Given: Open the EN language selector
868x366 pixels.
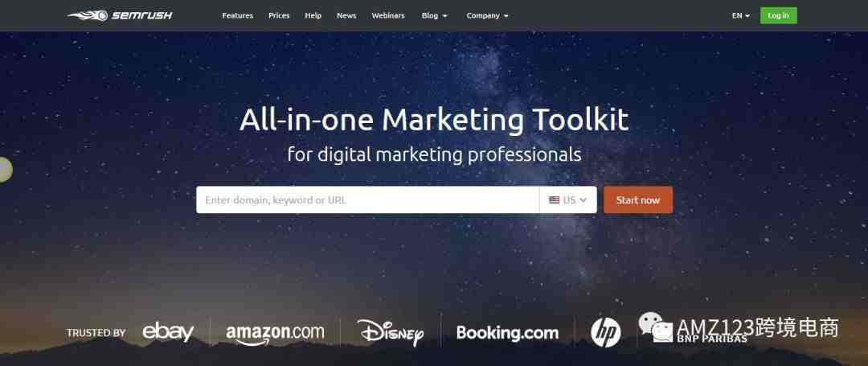Looking at the screenshot, I should 741,15.
